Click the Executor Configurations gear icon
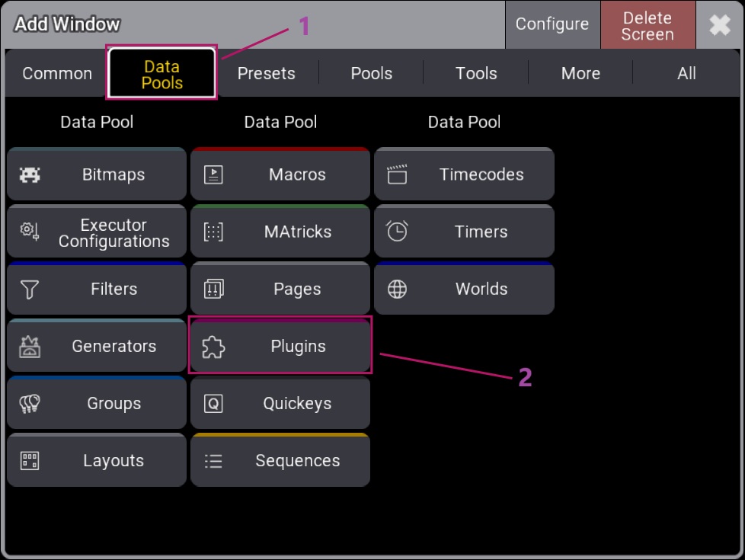The image size is (745, 560). 30,232
